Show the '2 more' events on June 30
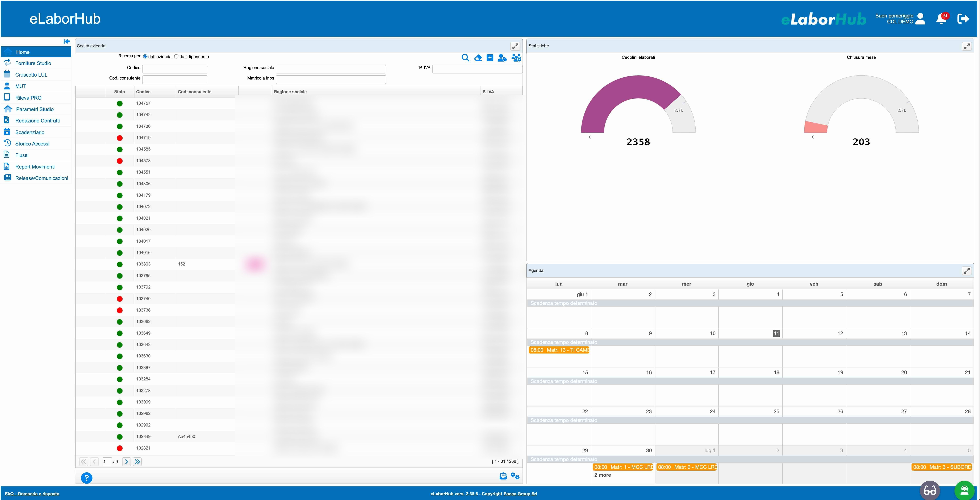This screenshot has width=980, height=500. (603, 475)
